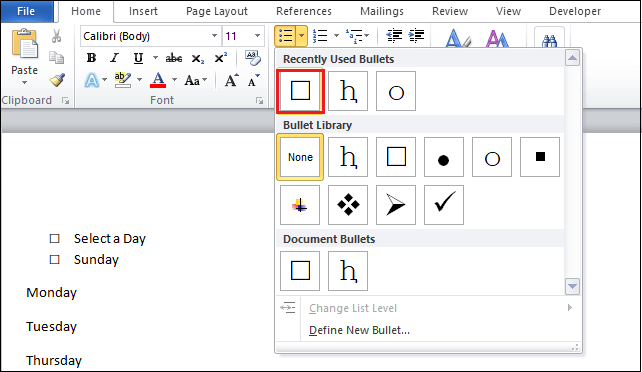Click Shrink Font icon
Screen dimensions: 642x372
pyautogui.click(x=253, y=80)
